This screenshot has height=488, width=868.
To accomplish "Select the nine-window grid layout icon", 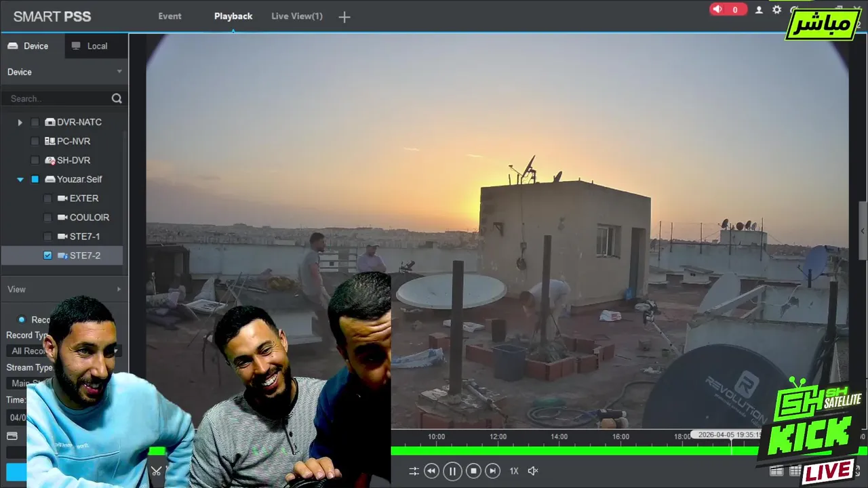I will 795,470.
